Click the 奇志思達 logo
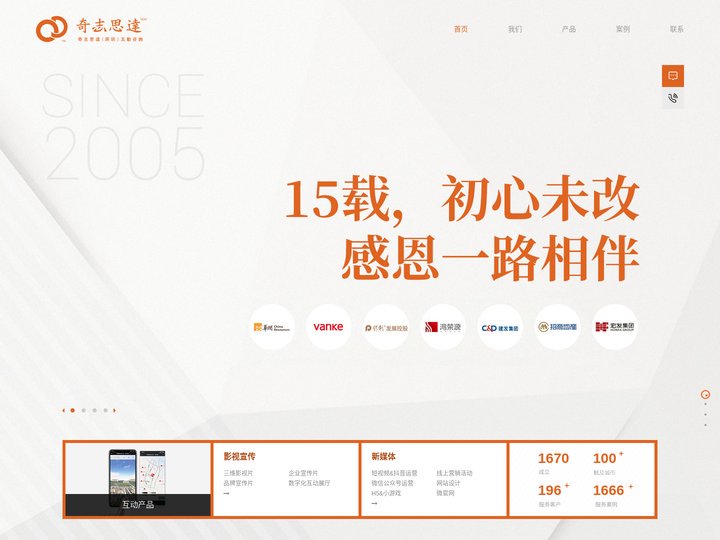Viewport: 720px width, 540px height. (91, 29)
